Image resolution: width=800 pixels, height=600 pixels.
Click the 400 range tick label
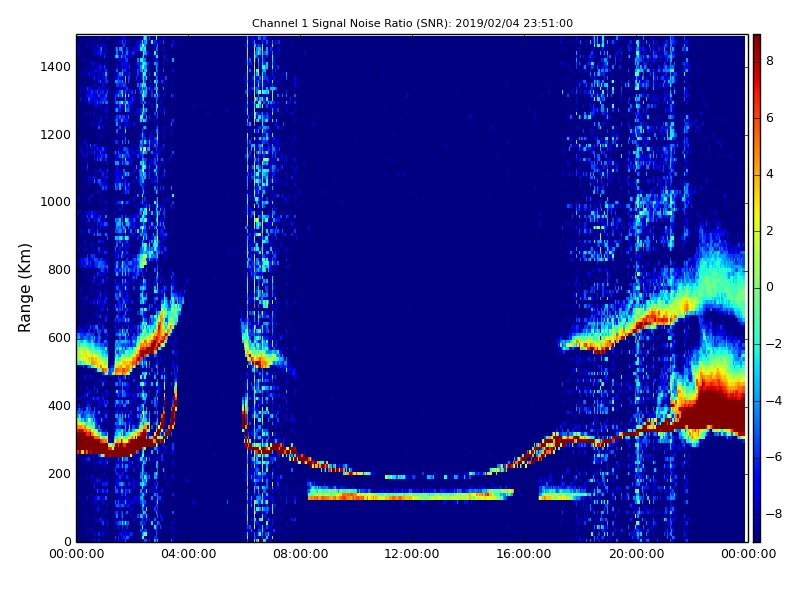59,406
